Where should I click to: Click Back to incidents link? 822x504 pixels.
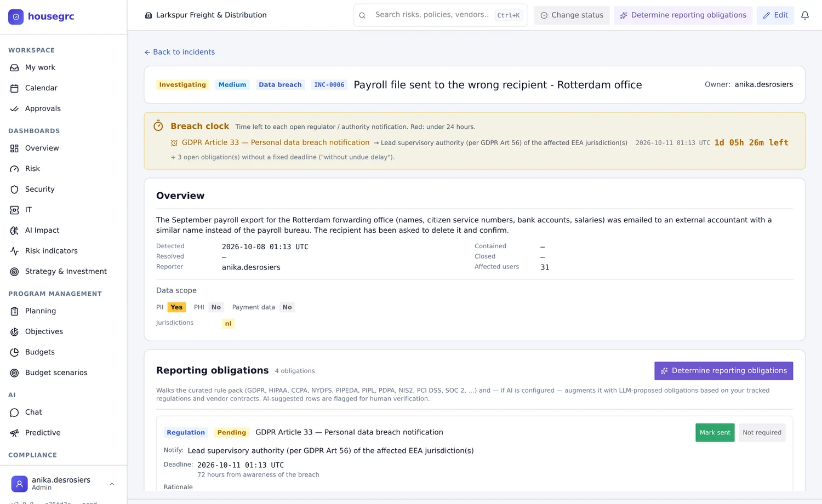click(179, 52)
